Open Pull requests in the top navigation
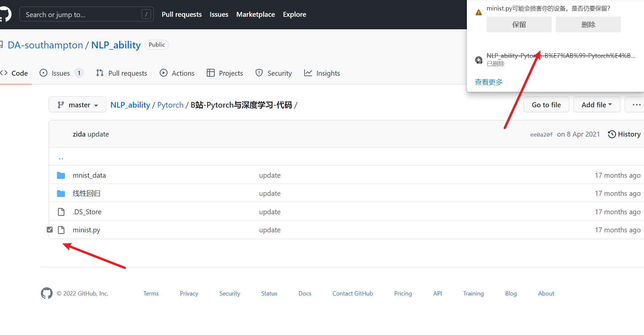Viewport: 644px width, 335px height. 182,14
